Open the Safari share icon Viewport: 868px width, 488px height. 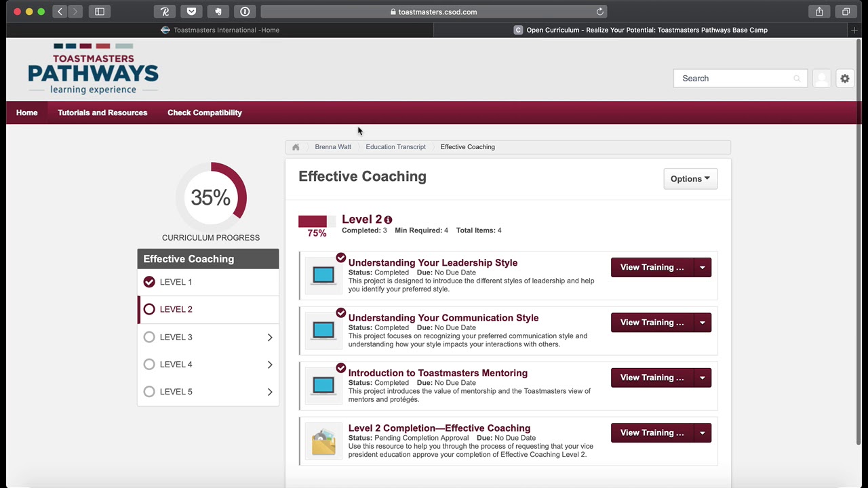coord(819,12)
